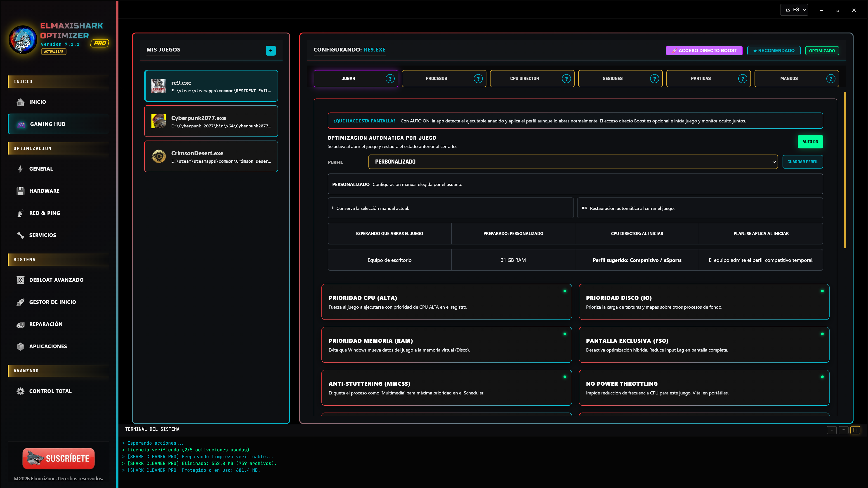Click ACCESO DIRECTO BOOST button
The width and height of the screenshot is (868, 488).
click(x=704, y=51)
